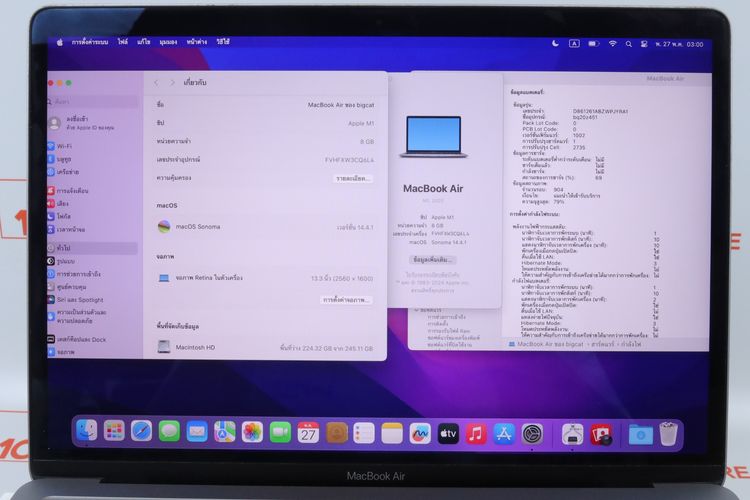
Task: Open the Wi-Fi status menu in menu bar
Action: click(612, 44)
